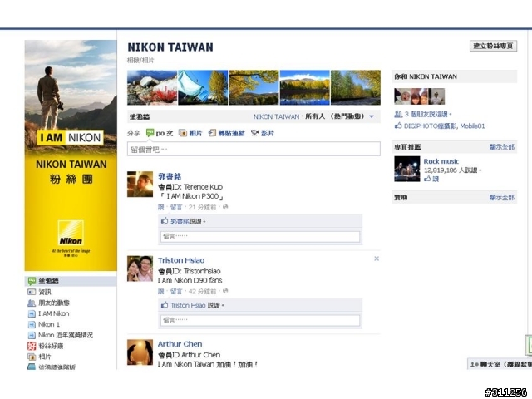
Task: Click the red gift icon beside 粉絲好康
Action: tap(32, 346)
